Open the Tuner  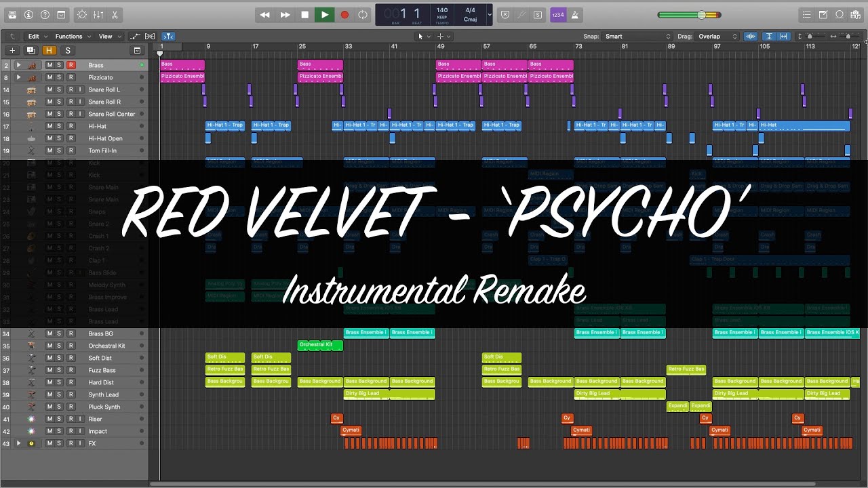pos(521,14)
